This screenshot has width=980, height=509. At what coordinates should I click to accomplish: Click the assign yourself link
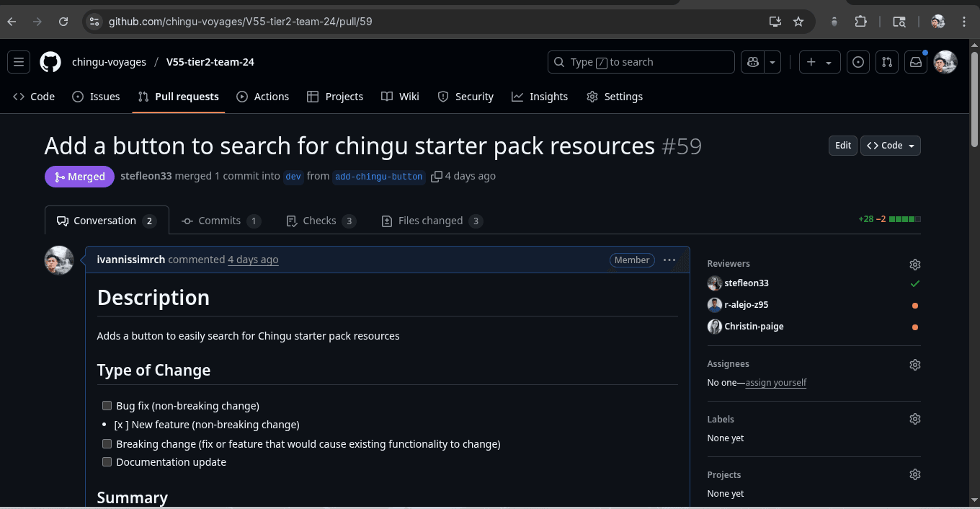pos(775,383)
